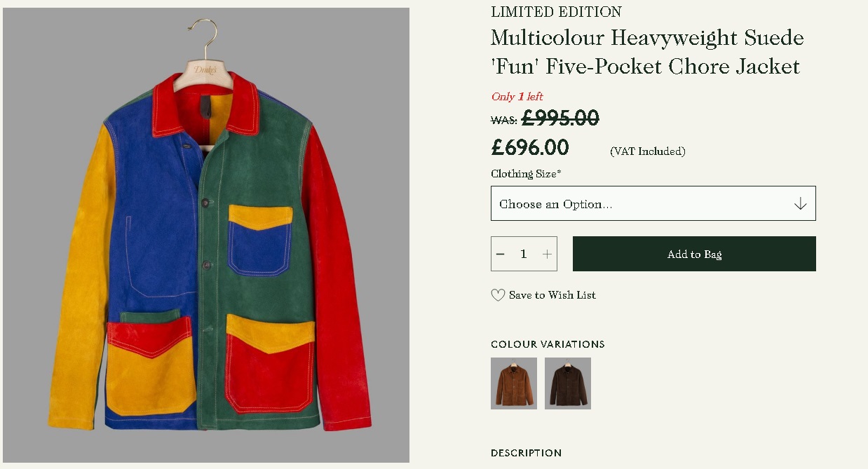Increase quantity with the plus icon
The height and width of the screenshot is (469, 868).
coord(547,254)
